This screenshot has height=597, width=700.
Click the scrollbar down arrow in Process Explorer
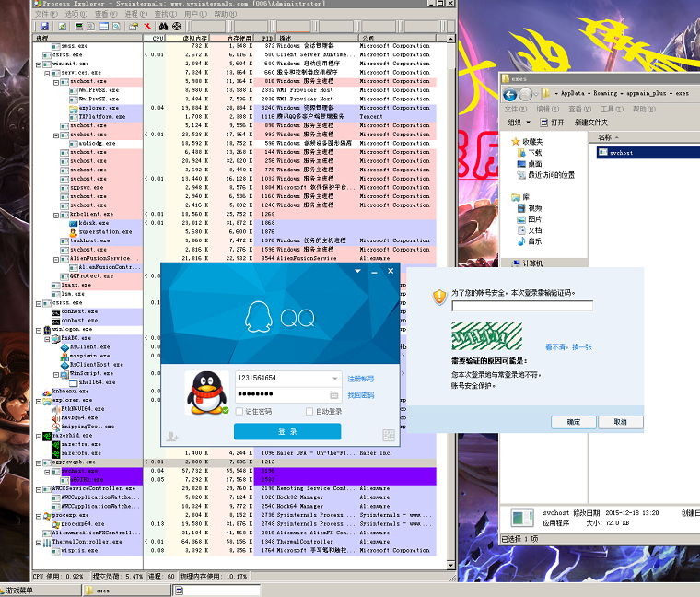(451, 565)
